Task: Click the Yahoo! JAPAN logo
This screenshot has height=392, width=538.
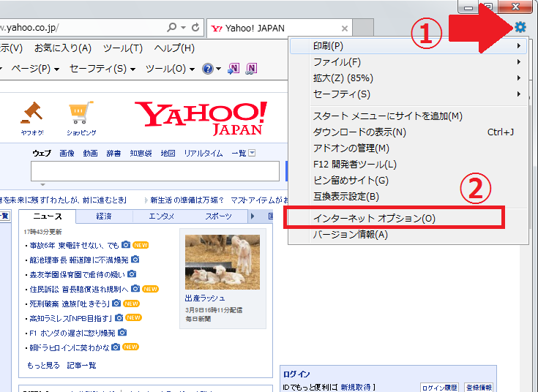Action: (201, 118)
